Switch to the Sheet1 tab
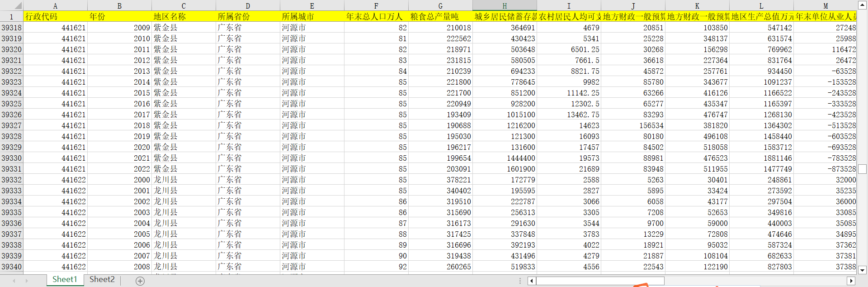Viewport: 868px width, 287px height. coord(65,280)
